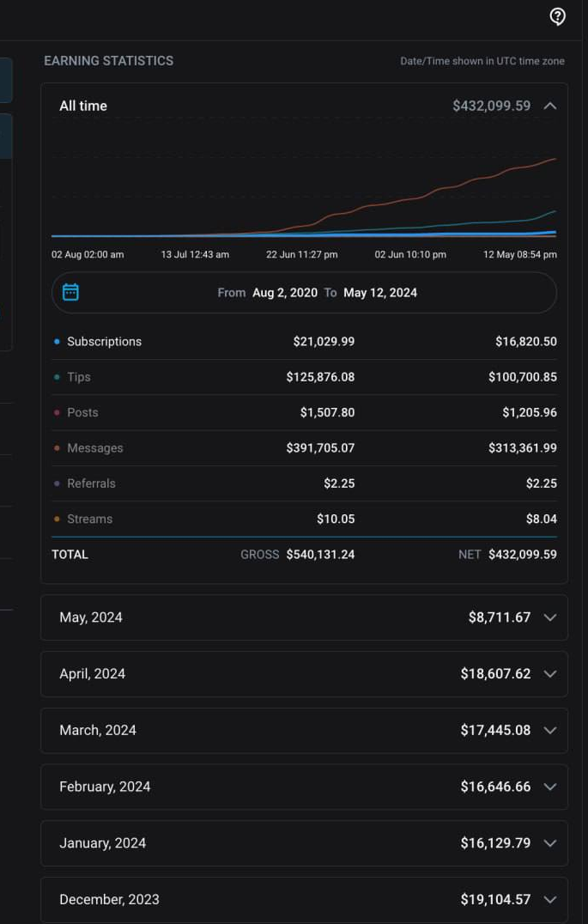Expand the April, 2024 earnings section
588x924 pixels.
549,673
